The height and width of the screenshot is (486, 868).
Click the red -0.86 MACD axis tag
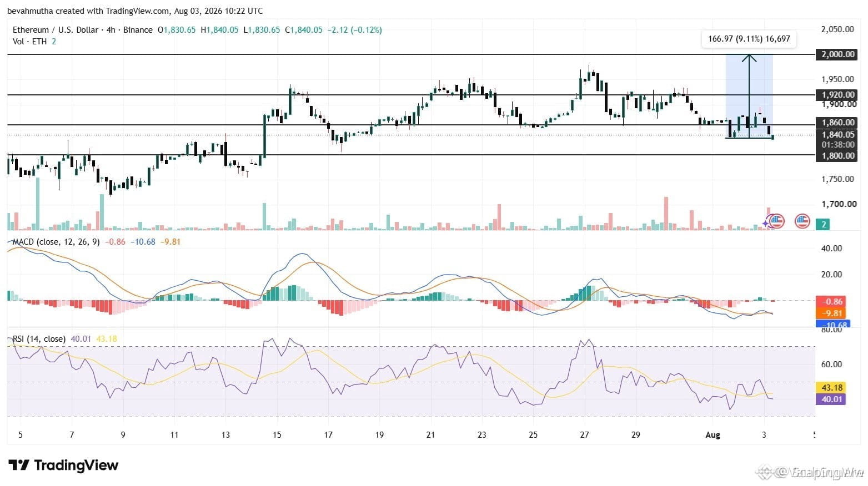coord(831,302)
